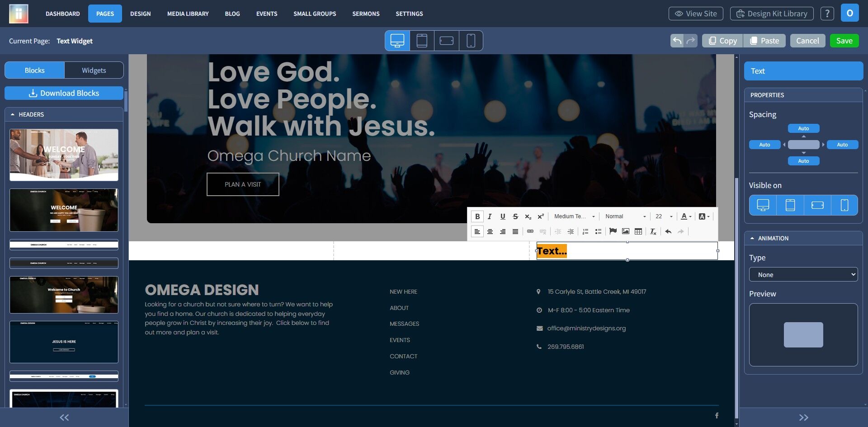Open the text color picker
The image size is (868, 427).
pyautogui.click(x=686, y=216)
